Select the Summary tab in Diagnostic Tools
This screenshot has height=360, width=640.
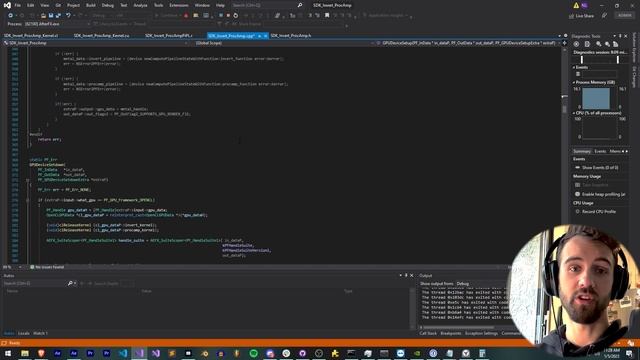(x=582, y=151)
